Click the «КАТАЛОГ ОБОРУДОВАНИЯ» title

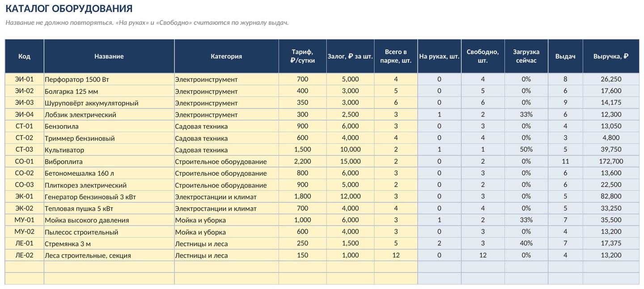tap(69, 8)
